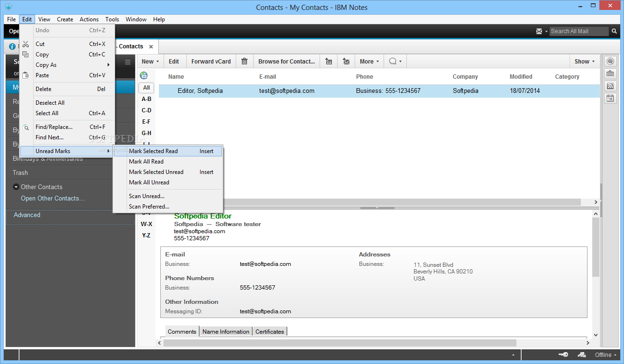Screen dimensions: 624x364
Task: Click the key security icon in status bar
Action: tap(563, 355)
